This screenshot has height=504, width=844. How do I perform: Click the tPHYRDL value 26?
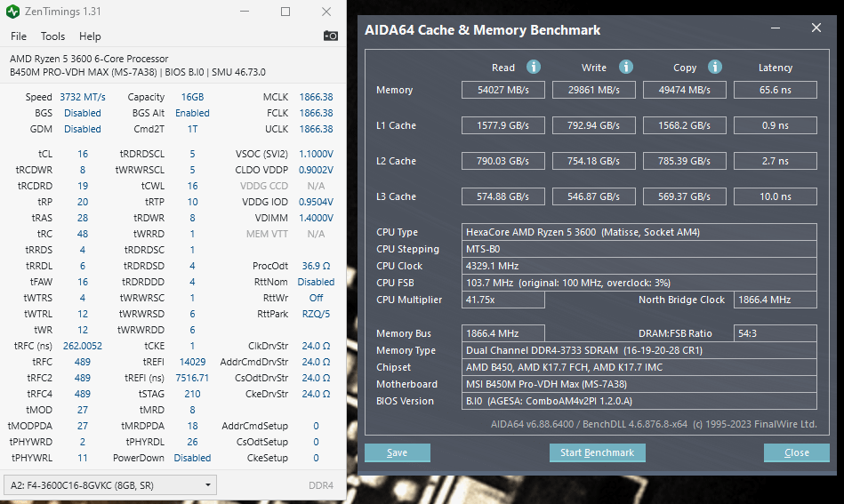click(x=192, y=442)
